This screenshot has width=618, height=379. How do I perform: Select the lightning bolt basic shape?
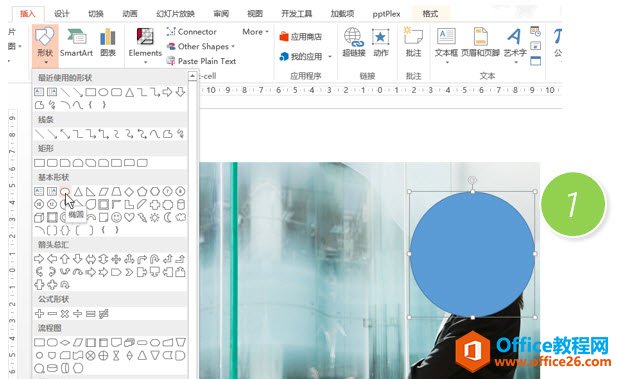(142, 217)
